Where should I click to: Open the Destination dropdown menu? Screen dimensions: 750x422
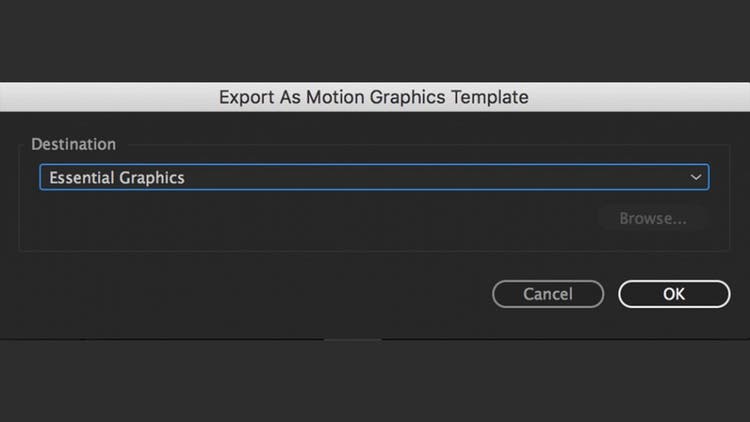374,178
